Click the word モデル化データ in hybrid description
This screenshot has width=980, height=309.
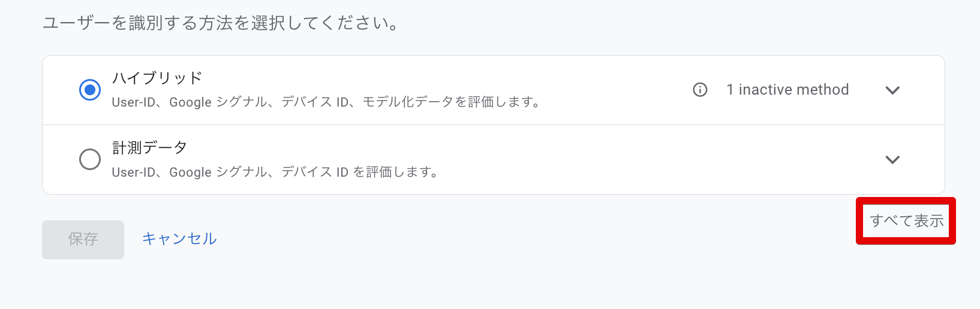[408, 102]
